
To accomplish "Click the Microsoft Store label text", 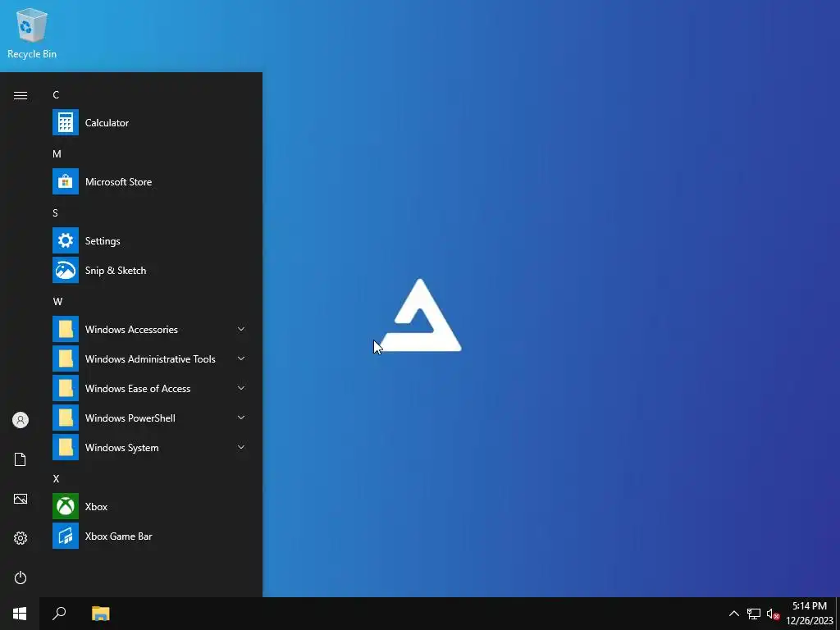I will click(x=118, y=181).
